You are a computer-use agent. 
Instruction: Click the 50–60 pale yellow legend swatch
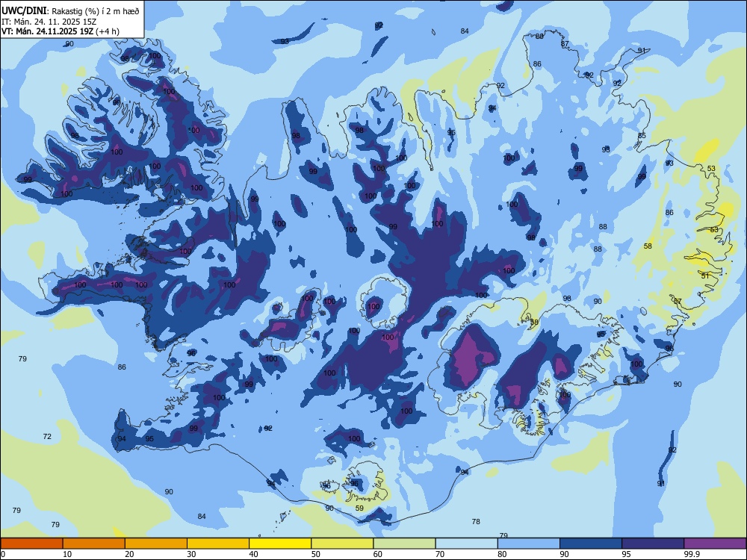click(x=343, y=544)
